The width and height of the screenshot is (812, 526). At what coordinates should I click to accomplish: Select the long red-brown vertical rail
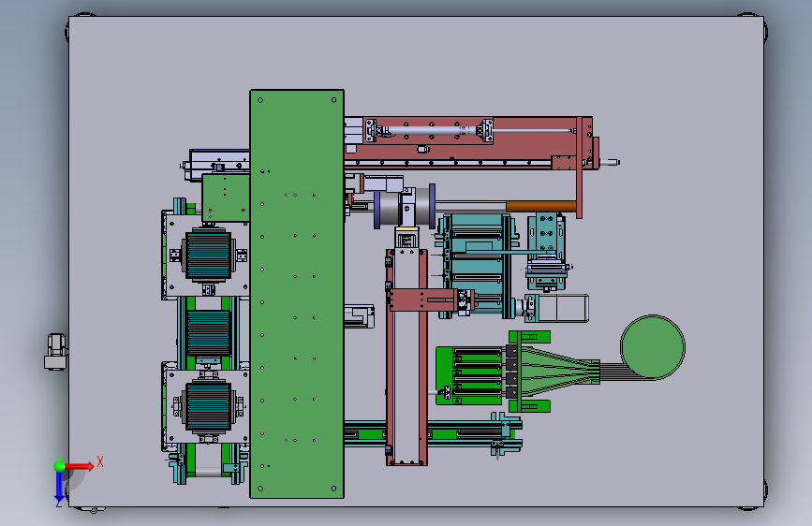(407, 358)
